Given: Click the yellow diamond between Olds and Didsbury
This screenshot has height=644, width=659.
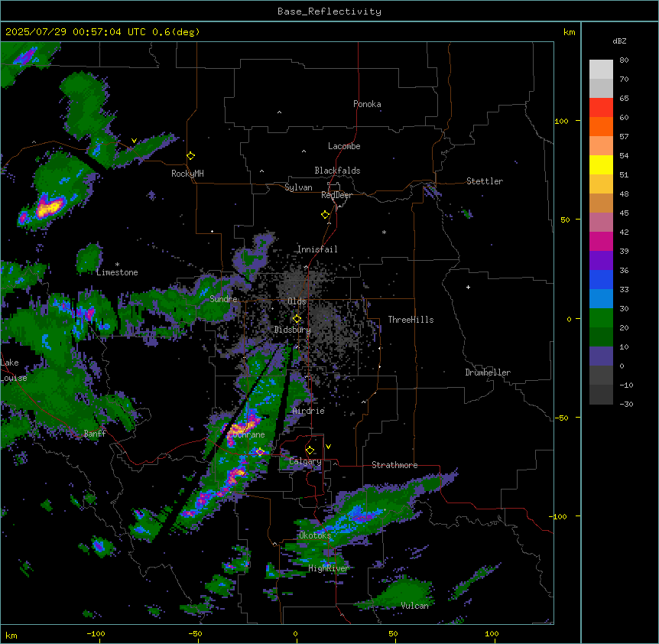Looking at the screenshot, I should point(297,319).
